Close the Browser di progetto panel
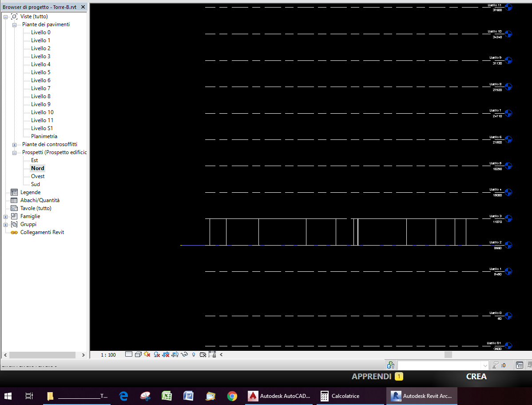 click(x=83, y=7)
